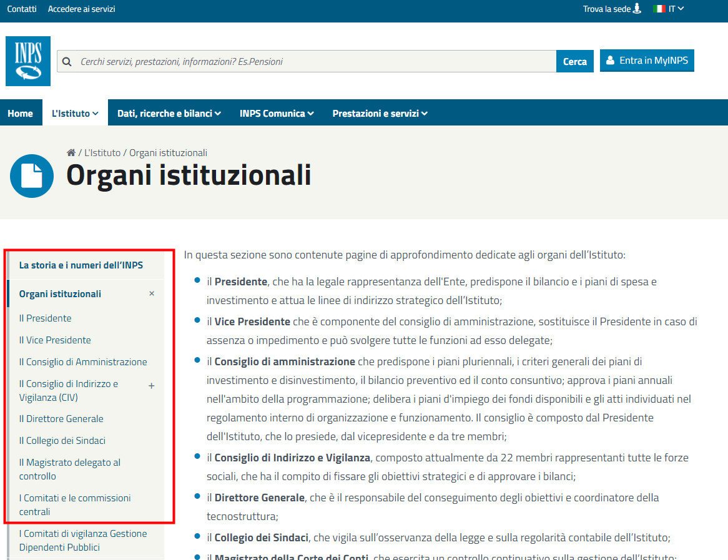Image resolution: width=728 pixels, height=560 pixels.
Task: Open La storia e i numeri dell'INPS
Action: click(x=81, y=265)
